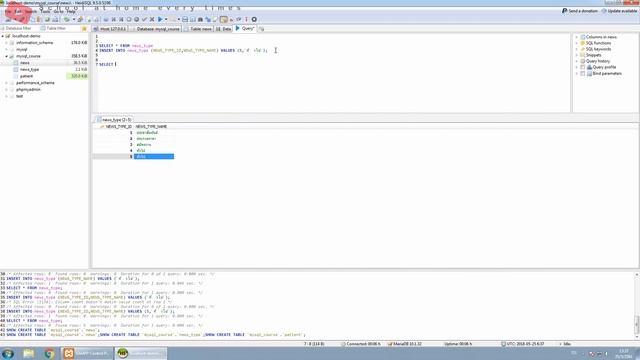Expand SQL keywords helper node

577,49
